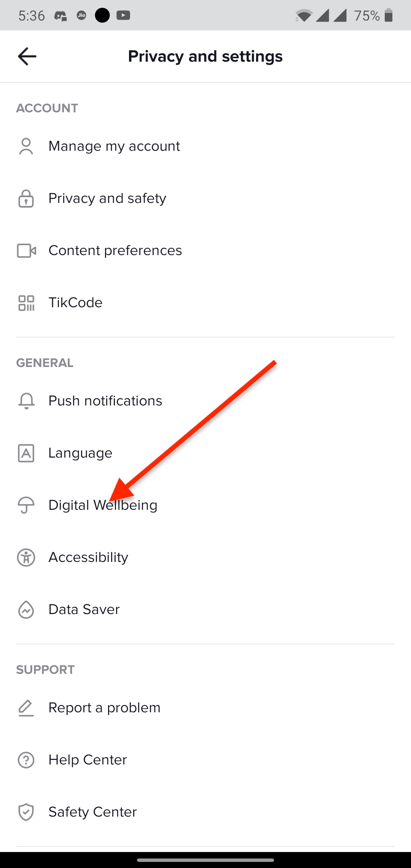This screenshot has width=411, height=868.
Task: Tap the umbrella icon for Digital Wellbeing
Action: pyautogui.click(x=26, y=505)
